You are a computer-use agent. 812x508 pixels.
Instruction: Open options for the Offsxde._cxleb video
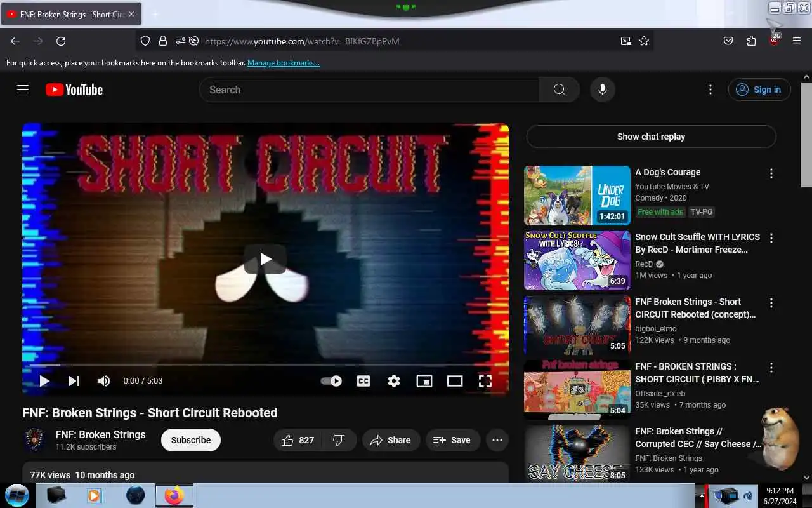pos(771,368)
